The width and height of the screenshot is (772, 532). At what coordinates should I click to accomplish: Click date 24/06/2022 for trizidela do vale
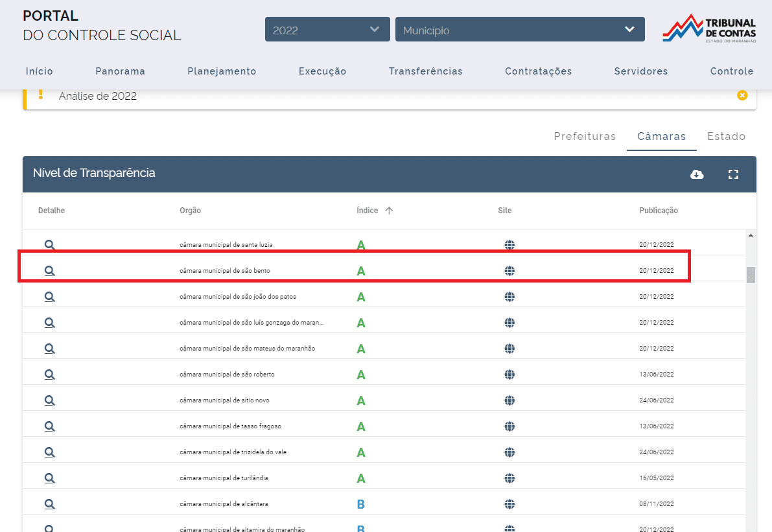pos(657,452)
